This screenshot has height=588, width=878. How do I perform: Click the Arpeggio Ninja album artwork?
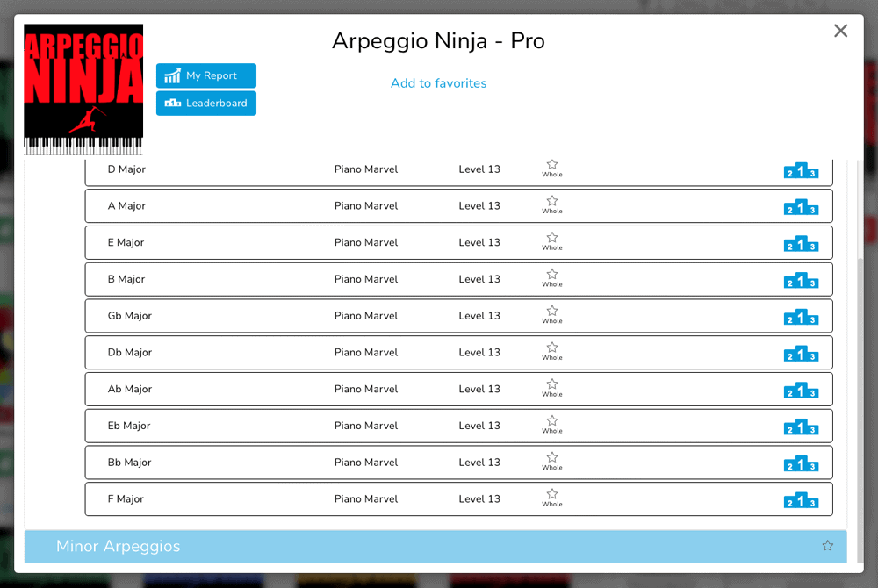point(83,89)
